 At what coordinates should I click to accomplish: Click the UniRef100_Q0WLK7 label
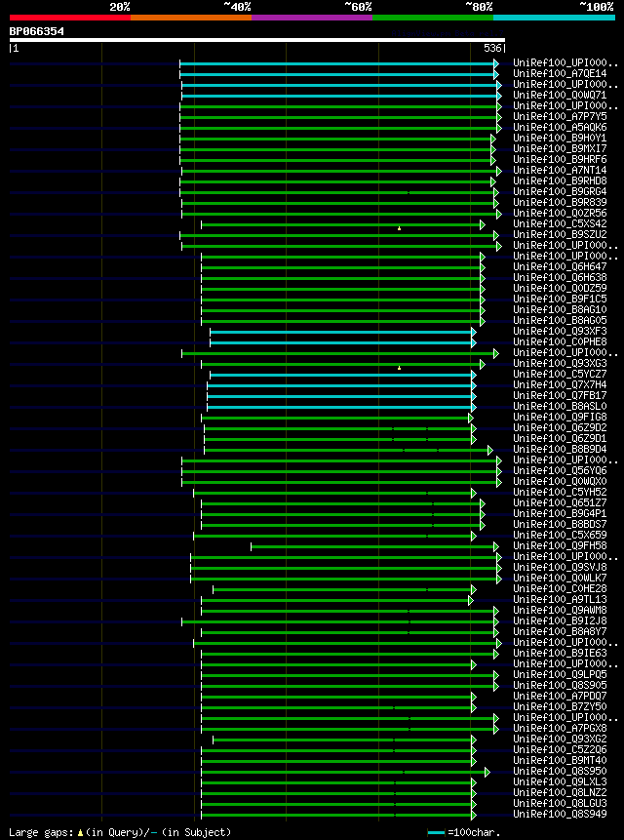tap(560, 578)
